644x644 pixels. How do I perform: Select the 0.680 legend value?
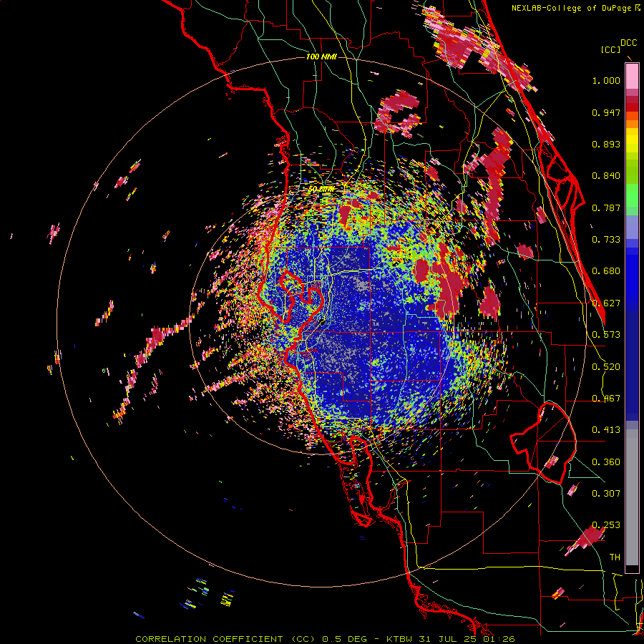tap(606, 271)
